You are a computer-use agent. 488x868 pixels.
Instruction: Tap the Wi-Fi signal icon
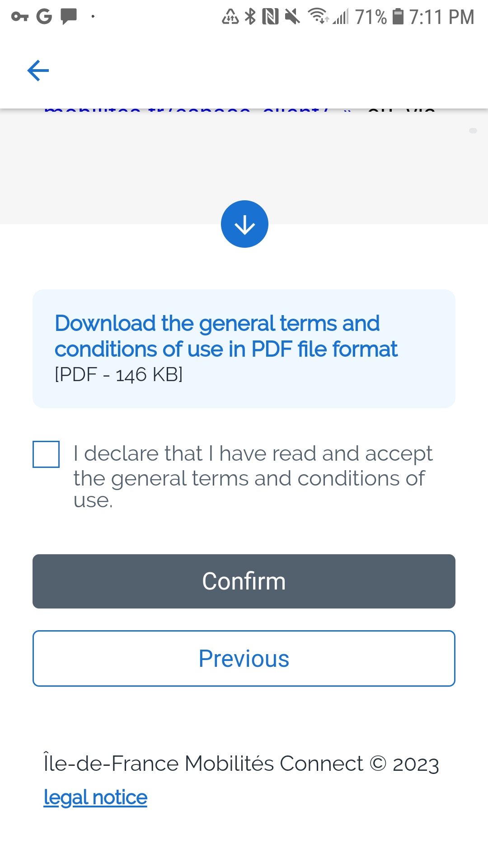pyautogui.click(x=318, y=17)
